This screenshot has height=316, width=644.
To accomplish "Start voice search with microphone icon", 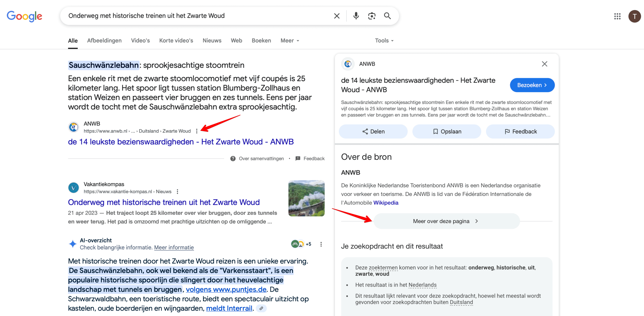I will point(356,16).
